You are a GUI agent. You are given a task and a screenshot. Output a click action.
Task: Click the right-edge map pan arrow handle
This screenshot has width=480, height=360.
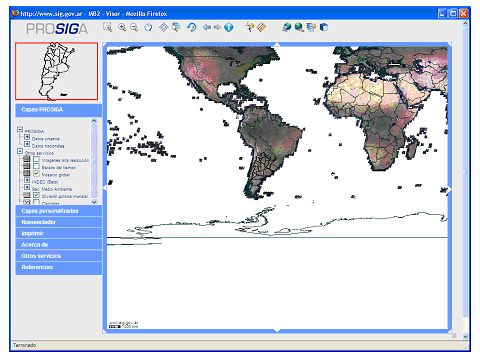450,189
